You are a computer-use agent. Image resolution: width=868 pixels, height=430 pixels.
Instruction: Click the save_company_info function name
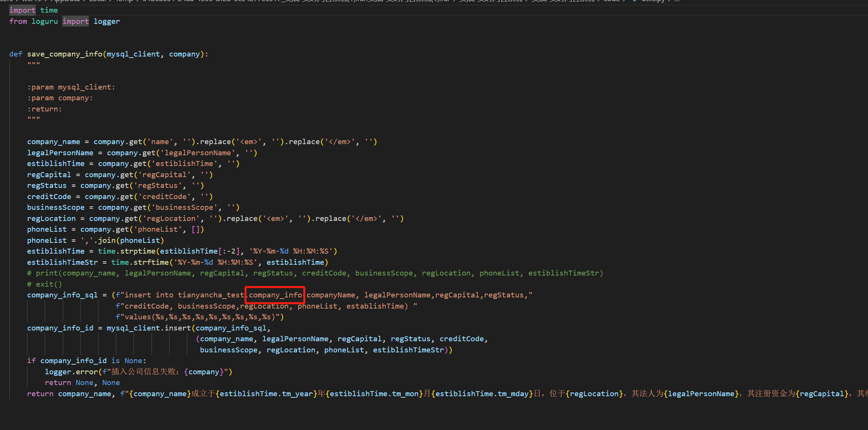(x=65, y=54)
